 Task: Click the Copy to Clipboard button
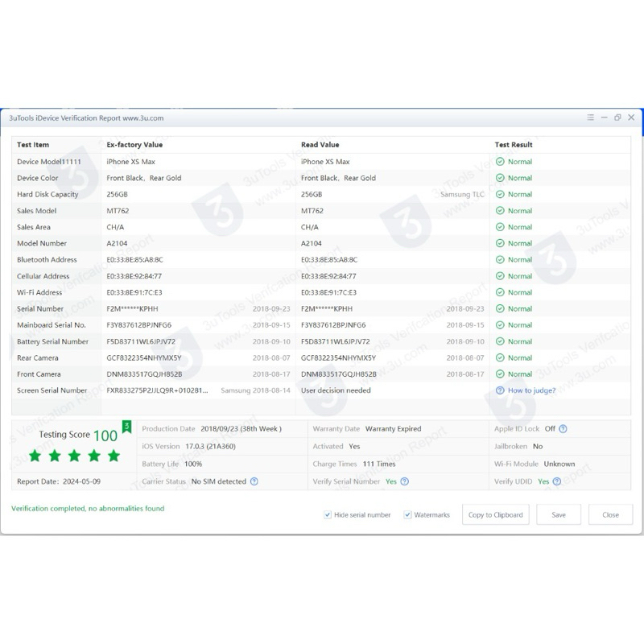pos(495,515)
